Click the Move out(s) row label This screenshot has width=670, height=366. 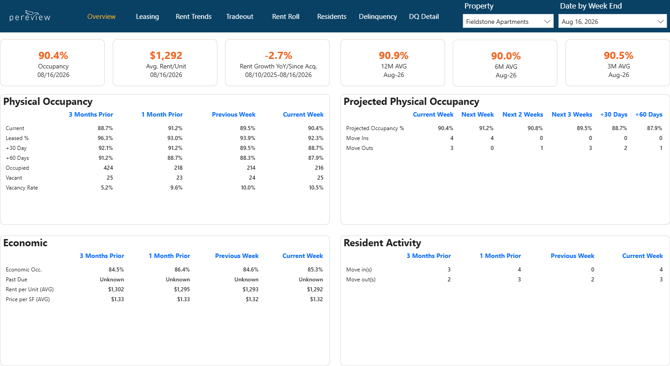click(361, 279)
